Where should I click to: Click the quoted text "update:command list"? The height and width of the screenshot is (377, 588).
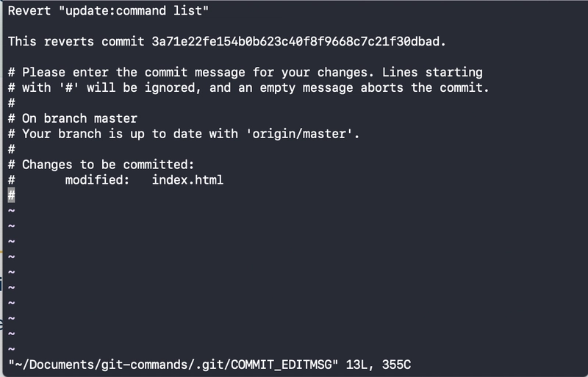point(134,10)
